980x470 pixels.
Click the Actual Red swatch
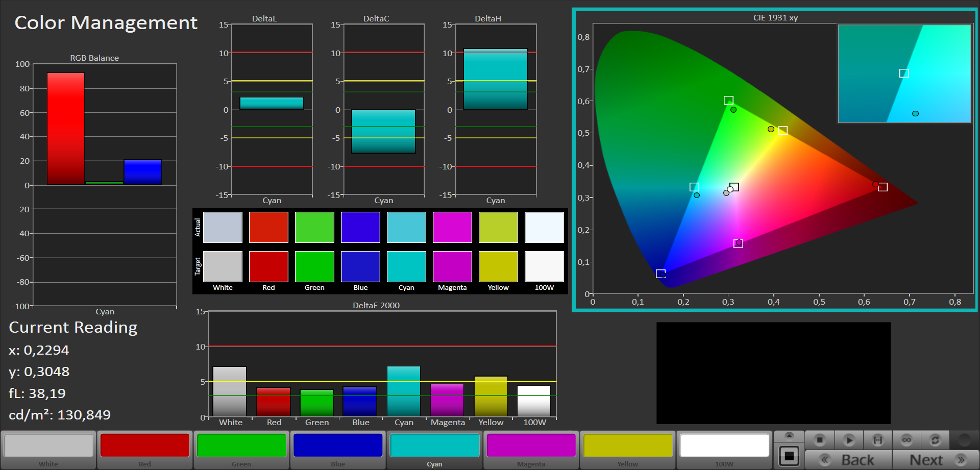coord(268,227)
